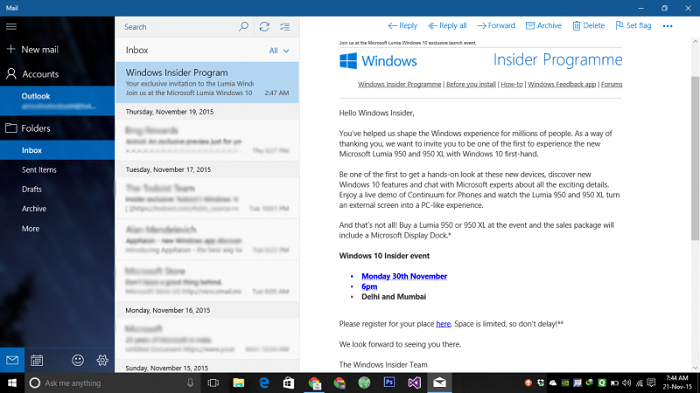
Task: Follow the Windows Insider Programme link
Action: pos(399,84)
